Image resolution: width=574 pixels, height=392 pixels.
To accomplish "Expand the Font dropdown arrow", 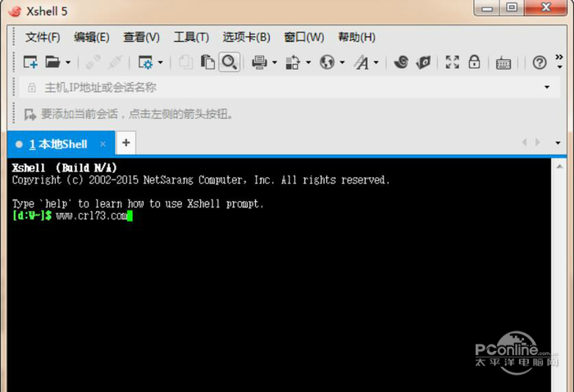I will click(376, 62).
